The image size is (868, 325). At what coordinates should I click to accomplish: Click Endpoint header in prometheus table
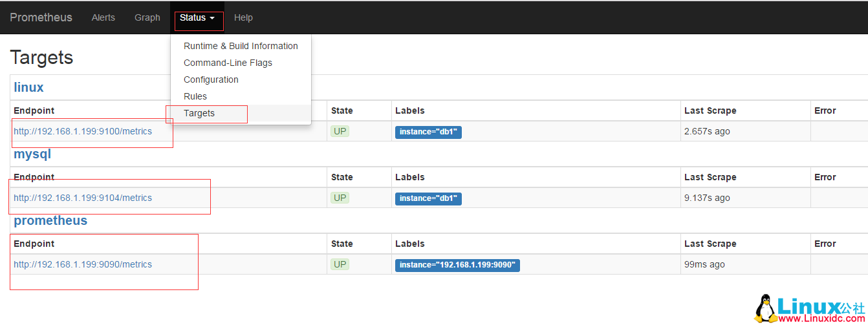coord(34,244)
